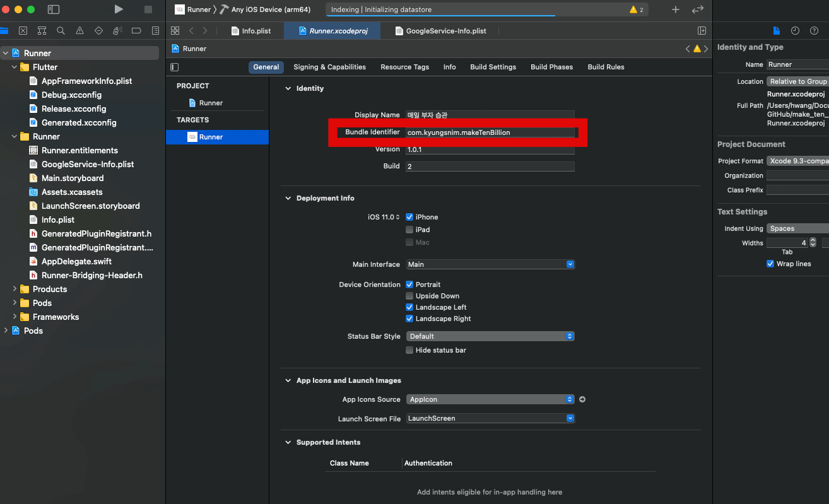Uncheck the iPhone device checkbox

[409, 217]
